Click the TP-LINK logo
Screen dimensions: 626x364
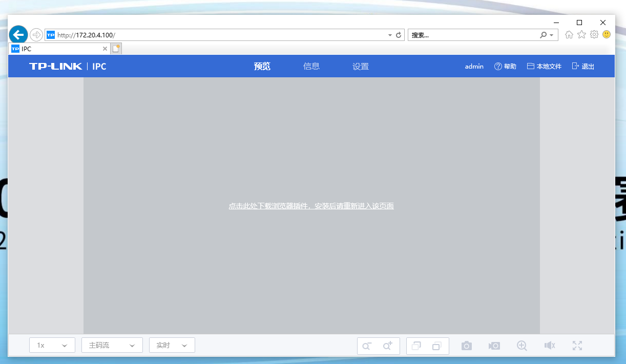point(55,66)
